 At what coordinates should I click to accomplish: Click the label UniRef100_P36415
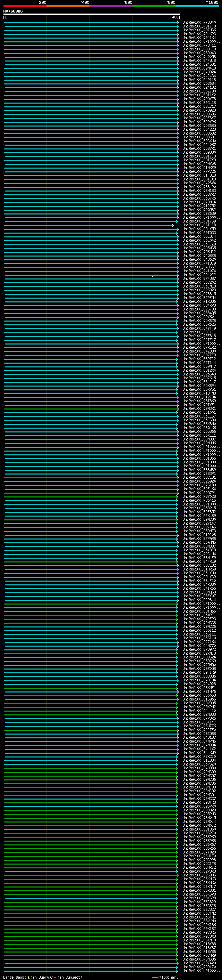click(x=199, y=500)
